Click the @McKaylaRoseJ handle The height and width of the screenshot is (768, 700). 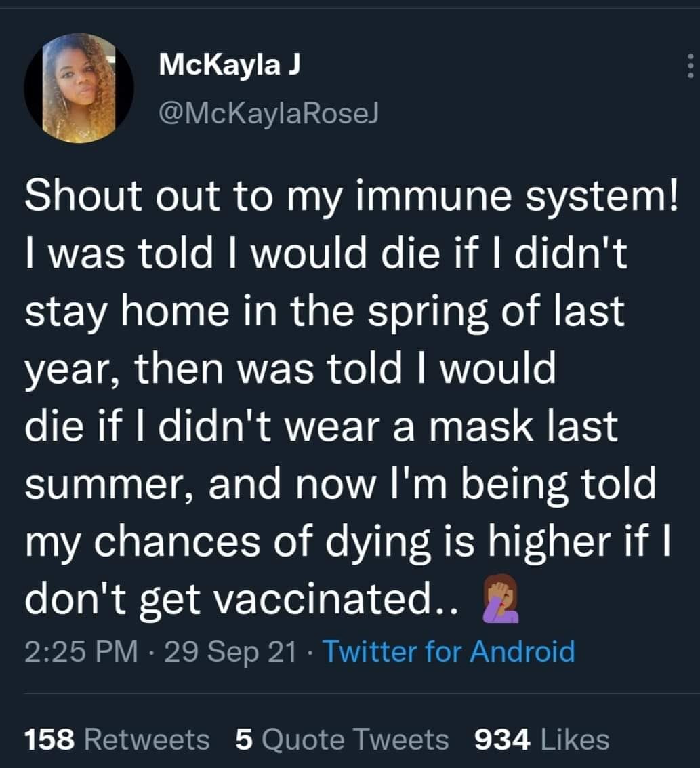268,115
